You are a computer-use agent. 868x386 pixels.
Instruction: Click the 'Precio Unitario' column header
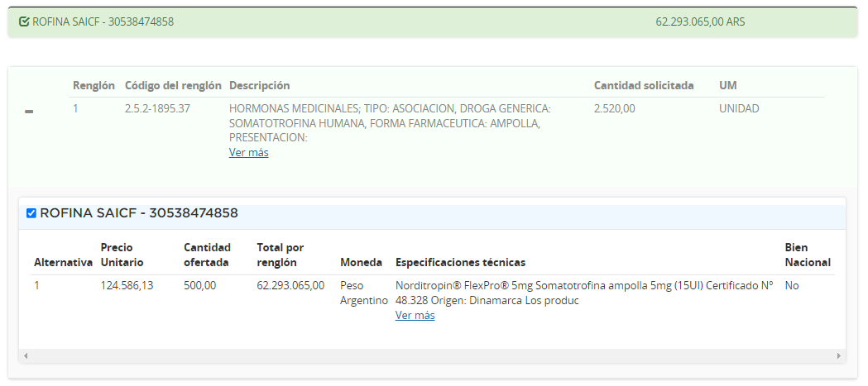tap(122, 255)
